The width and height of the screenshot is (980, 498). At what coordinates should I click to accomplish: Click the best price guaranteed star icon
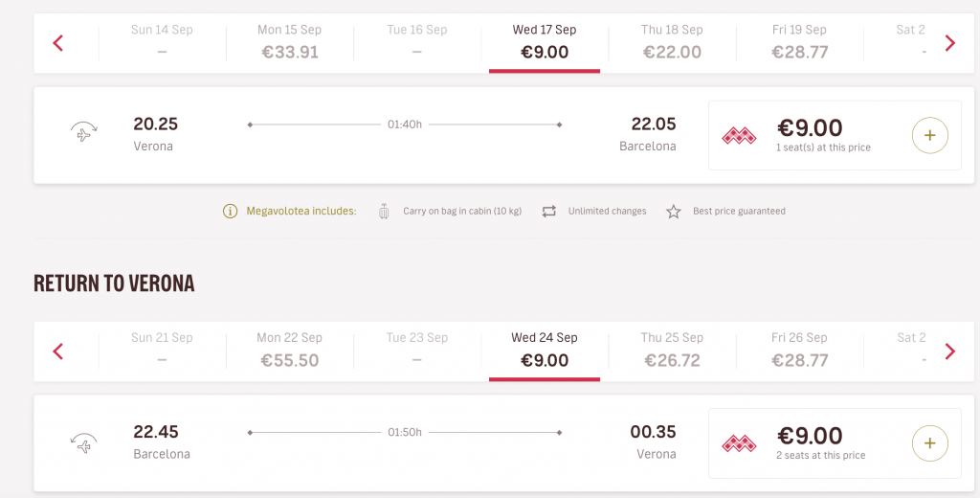(x=673, y=212)
